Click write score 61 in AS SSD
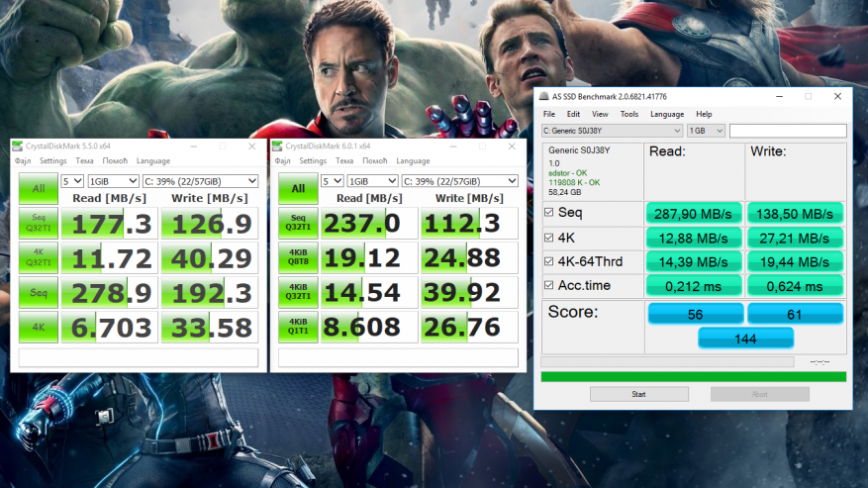The image size is (868, 488). 795,314
